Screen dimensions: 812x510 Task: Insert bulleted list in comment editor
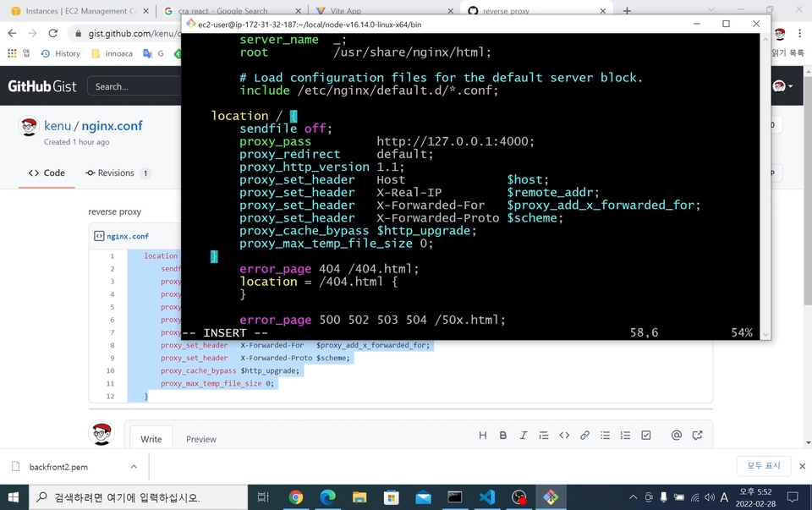605,436
